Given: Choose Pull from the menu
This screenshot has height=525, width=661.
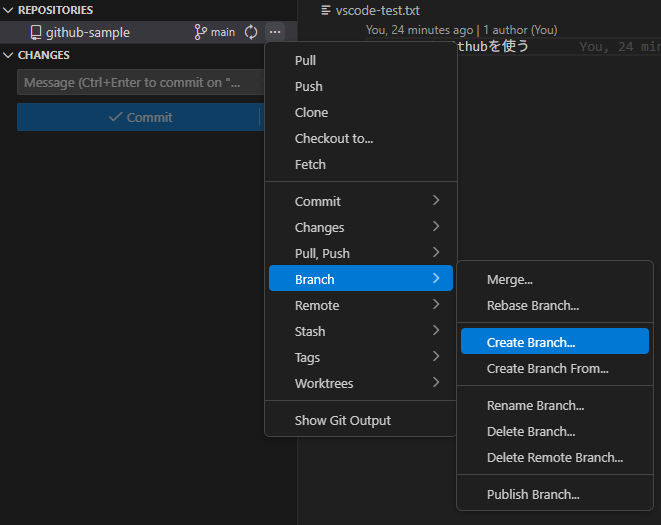Looking at the screenshot, I should pos(305,60).
